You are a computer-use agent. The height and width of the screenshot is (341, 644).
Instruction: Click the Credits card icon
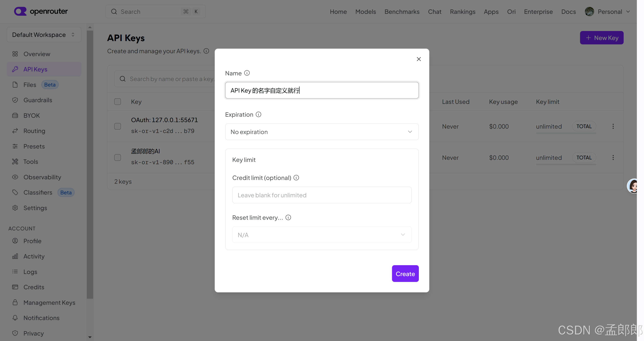(x=15, y=287)
